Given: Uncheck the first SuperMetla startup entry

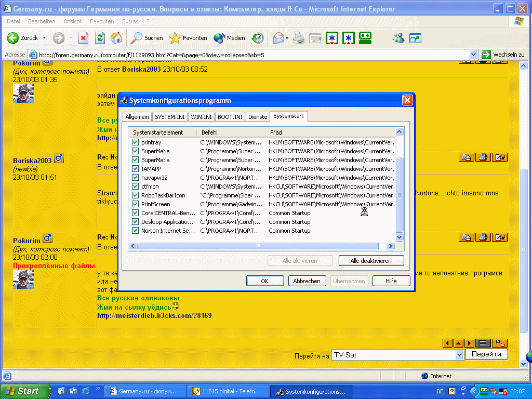Looking at the screenshot, I should pyautogui.click(x=135, y=151).
